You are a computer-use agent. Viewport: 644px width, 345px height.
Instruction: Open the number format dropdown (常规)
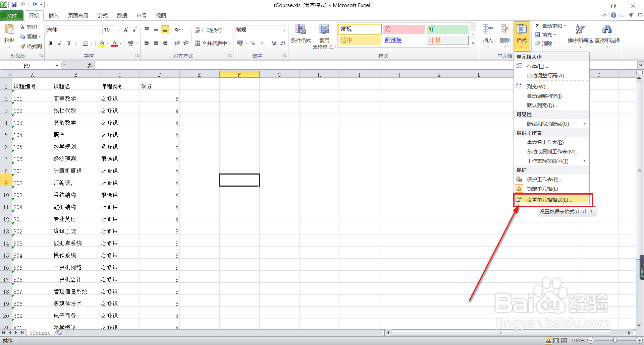284,30
